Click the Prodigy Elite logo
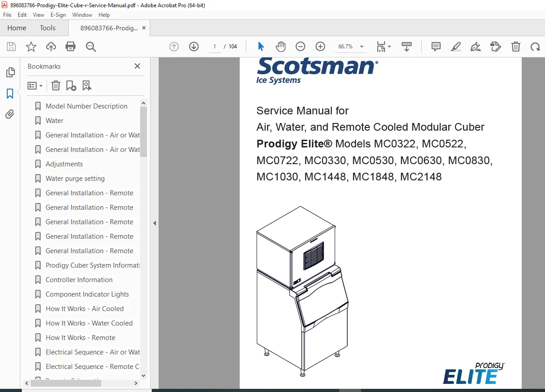This screenshot has width=545, height=392. pyautogui.click(x=474, y=373)
